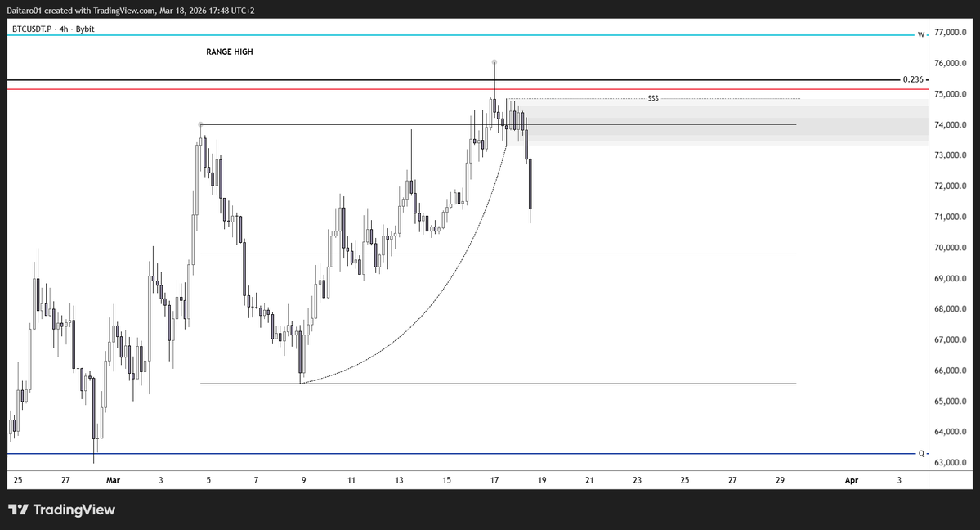Click the 17 date label on time axis

tap(494, 481)
